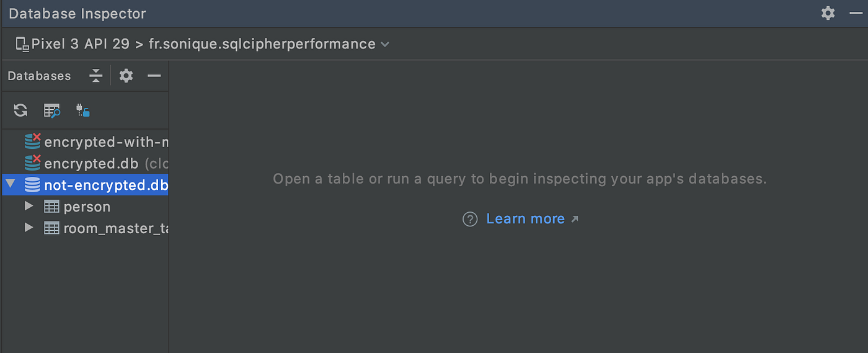This screenshot has width=868, height=353.
Task: Collapse the not-encrypted.db tree node
Action: [x=11, y=184]
